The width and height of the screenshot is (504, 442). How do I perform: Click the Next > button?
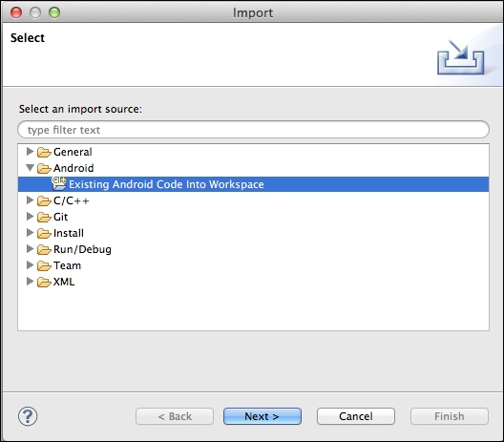pos(262,416)
